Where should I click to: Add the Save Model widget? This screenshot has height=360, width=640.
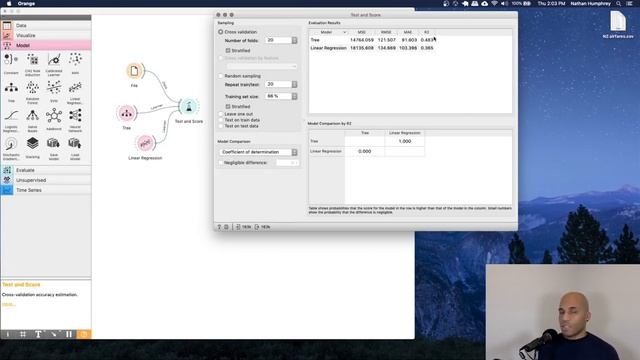pos(54,147)
